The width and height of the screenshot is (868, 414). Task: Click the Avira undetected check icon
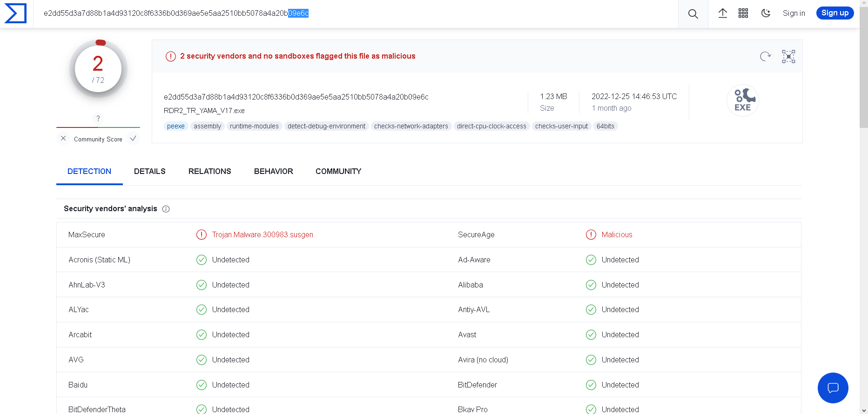coord(591,360)
